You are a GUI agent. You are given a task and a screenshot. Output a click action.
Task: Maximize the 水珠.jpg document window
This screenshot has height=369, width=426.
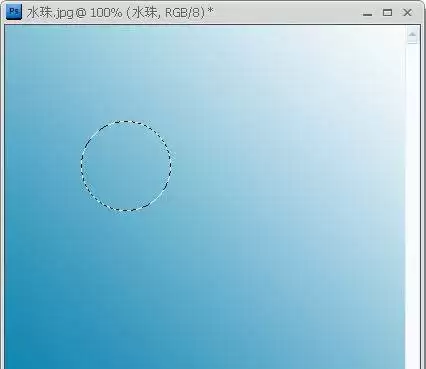pyautogui.click(x=387, y=13)
